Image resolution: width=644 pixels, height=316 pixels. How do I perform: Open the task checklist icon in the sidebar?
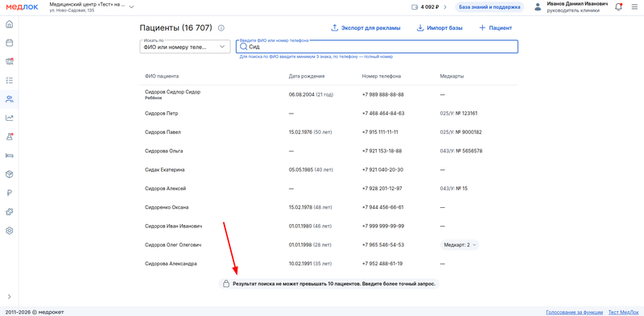pyautogui.click(x=9, y=81)
